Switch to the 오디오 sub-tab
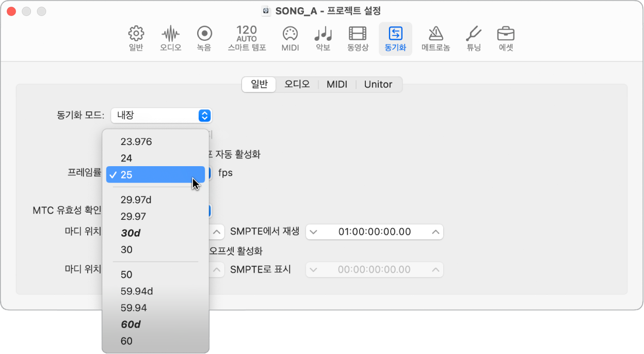This screenshot has width=644, height=354. (x=297, y=85)
